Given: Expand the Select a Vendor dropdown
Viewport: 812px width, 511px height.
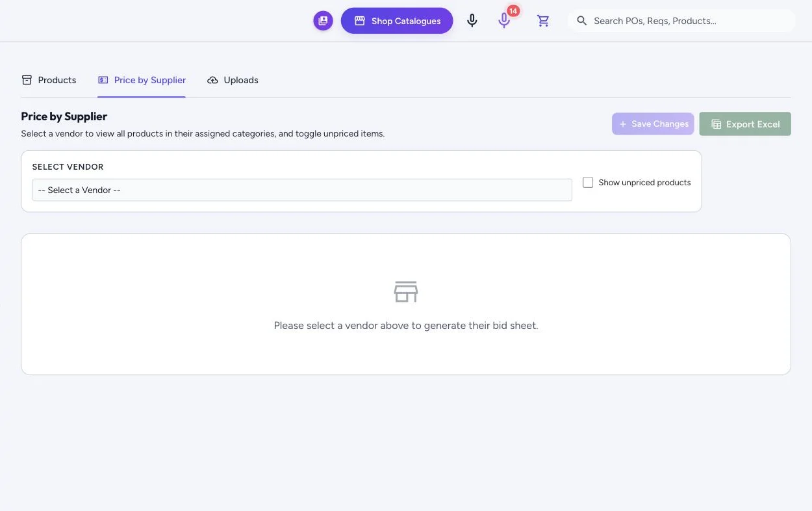Looking at the screenshot, I should point(302,190).
